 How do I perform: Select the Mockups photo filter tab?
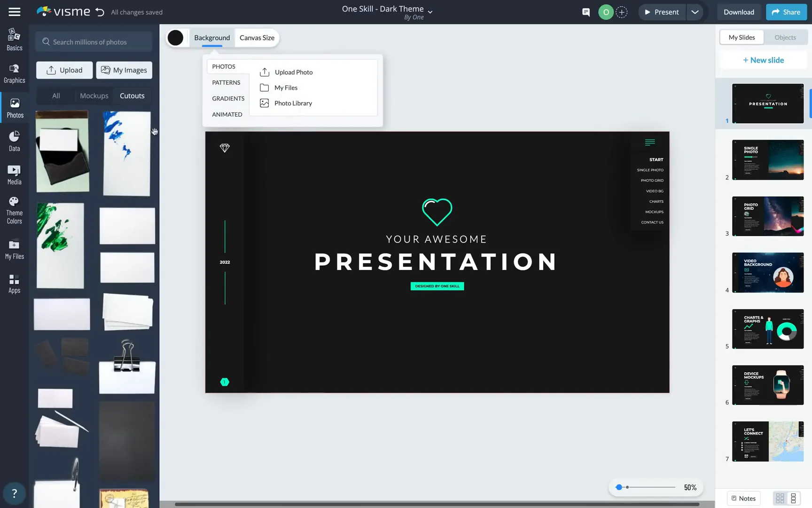pos(94,96)
